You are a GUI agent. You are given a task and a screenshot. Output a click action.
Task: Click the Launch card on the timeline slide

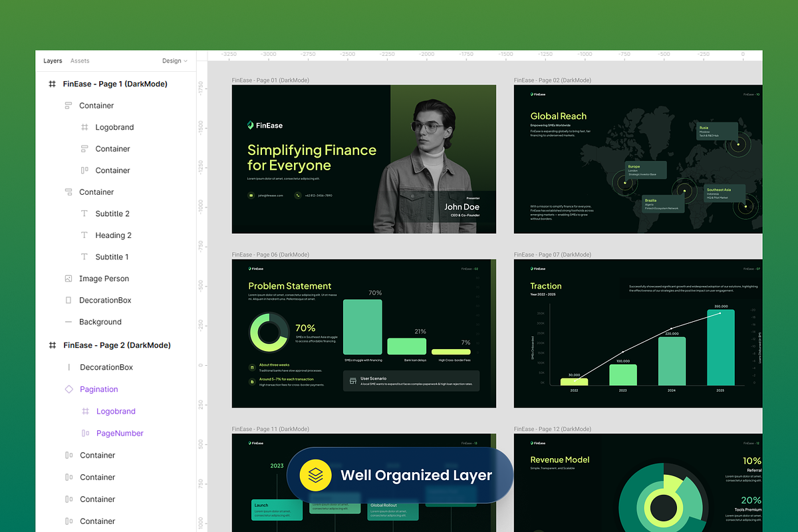pos(277,510)
